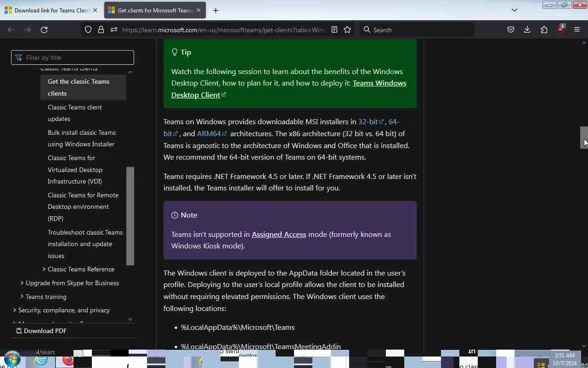List all open tabs dropdown
Screen dimensions: 588x368
coord(514,10)
